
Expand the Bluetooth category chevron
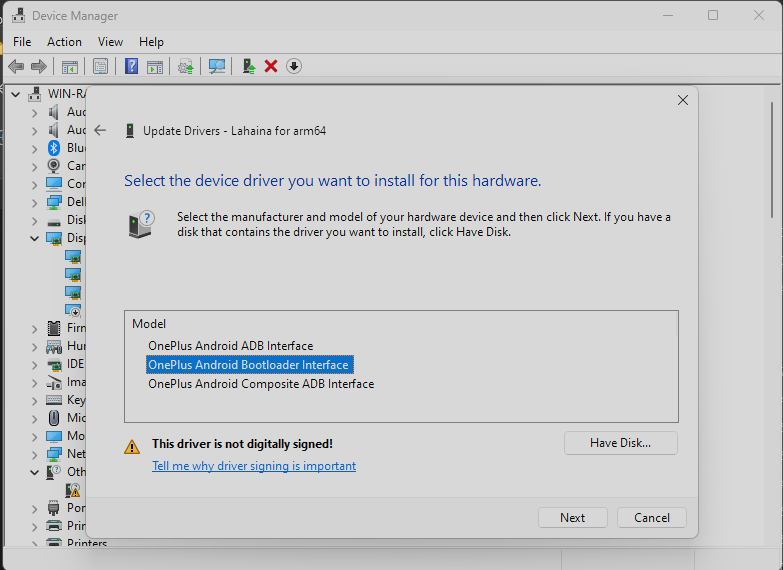coord(34,149)
